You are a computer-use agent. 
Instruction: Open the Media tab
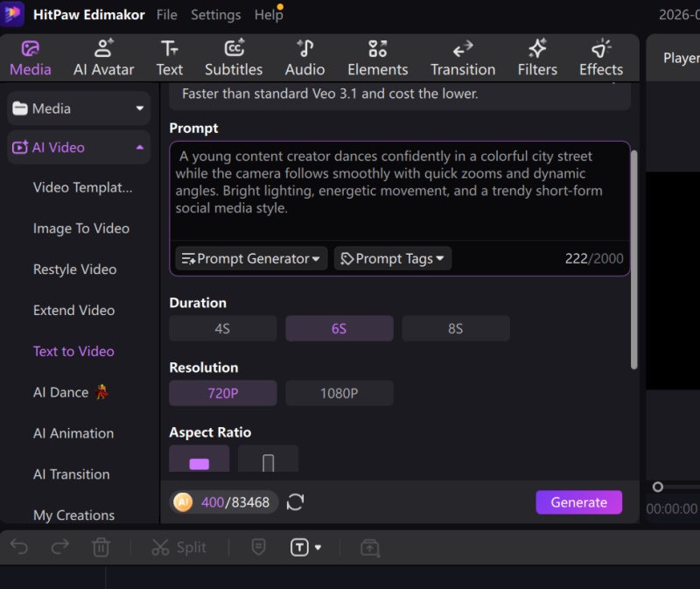click(x=31, y=59)
